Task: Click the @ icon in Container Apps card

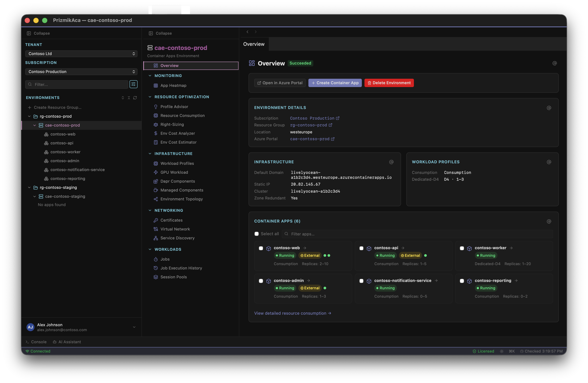Action: 549,221
